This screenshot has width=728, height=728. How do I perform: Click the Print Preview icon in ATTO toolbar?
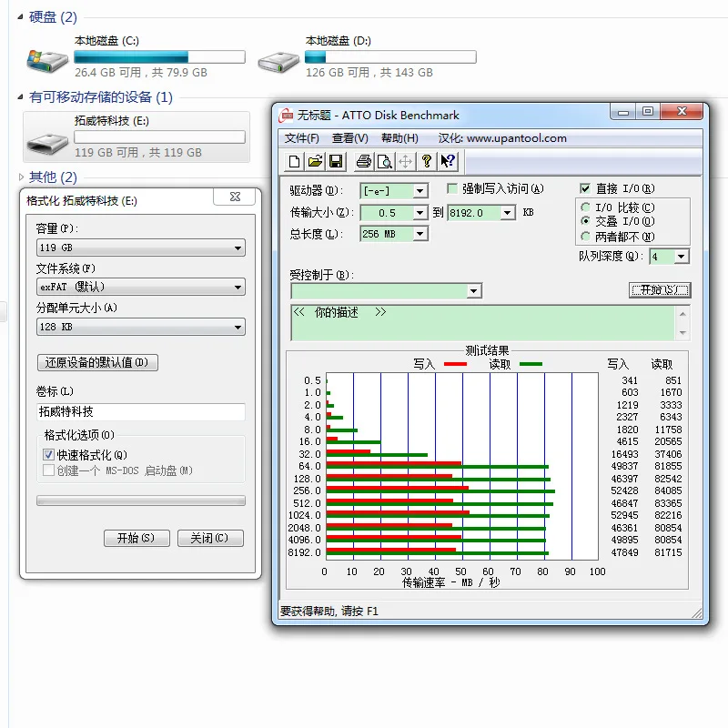pos(384,162)
